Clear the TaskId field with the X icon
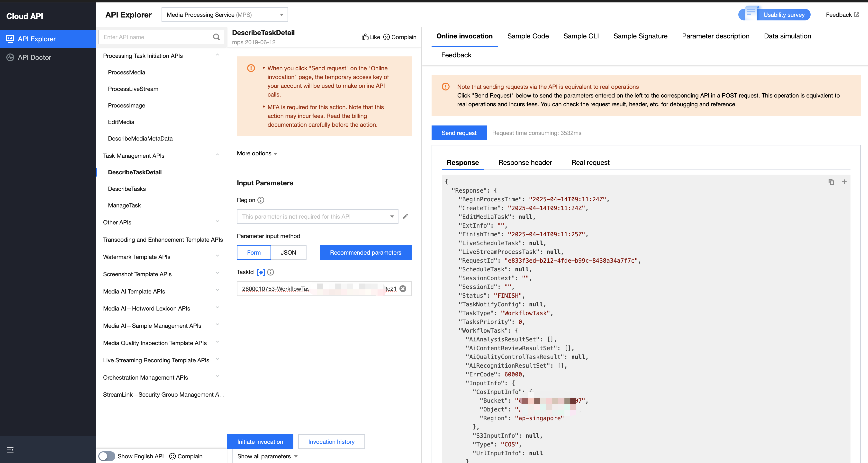Screen dimensions: 868x463 tap(403, 289)
